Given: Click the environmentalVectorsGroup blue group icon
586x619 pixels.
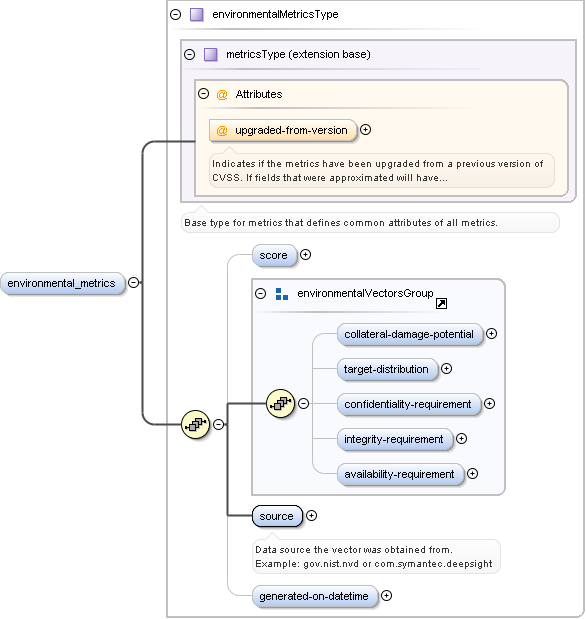Looking at the screenshot, I should [282, 294].
